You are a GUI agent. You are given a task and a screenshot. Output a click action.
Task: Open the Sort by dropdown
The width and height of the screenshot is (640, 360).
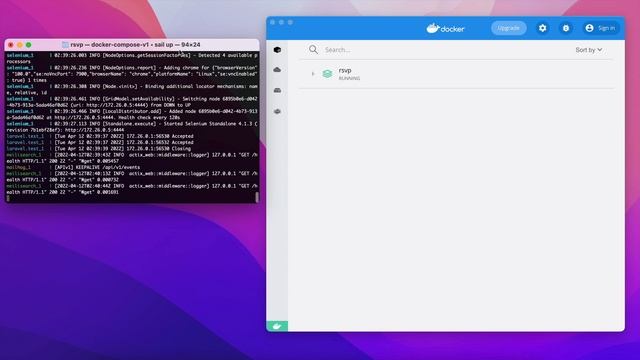[589, 50]
